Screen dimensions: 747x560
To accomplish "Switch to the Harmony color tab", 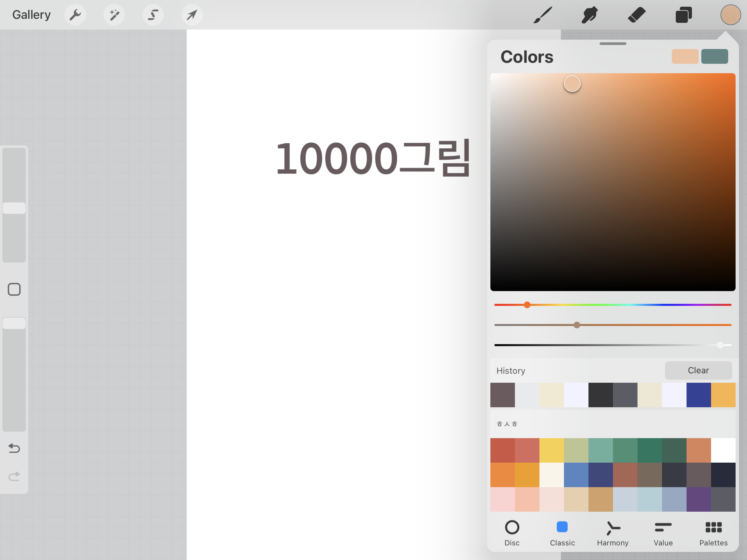I will 613,533.
